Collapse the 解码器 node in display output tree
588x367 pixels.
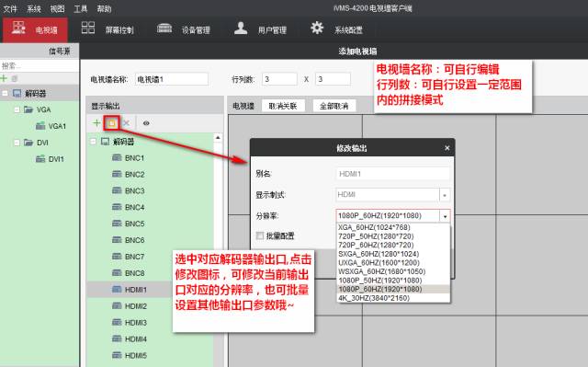(94, 142)
